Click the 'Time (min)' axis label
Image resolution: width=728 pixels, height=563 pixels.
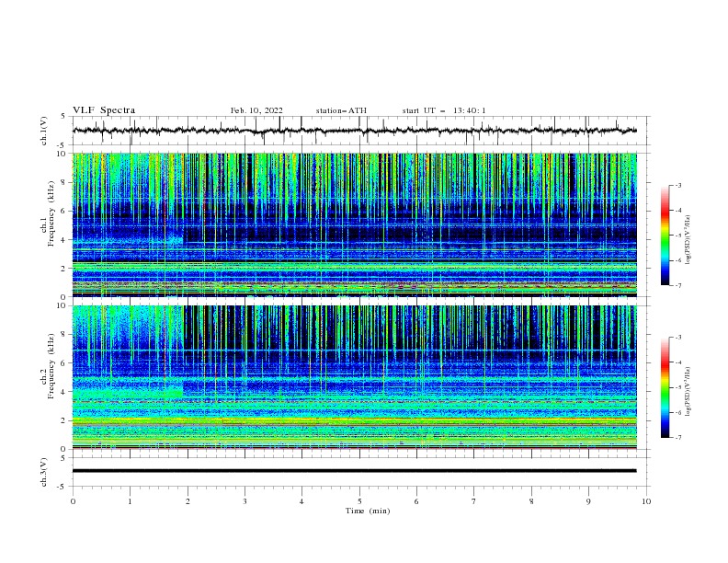click(x=368, y=511)
